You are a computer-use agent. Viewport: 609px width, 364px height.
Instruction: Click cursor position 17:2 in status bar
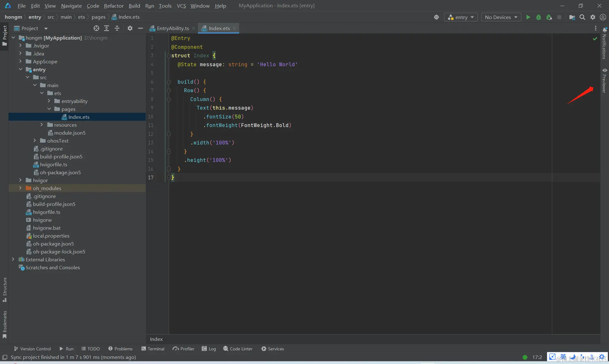point(537,357)
